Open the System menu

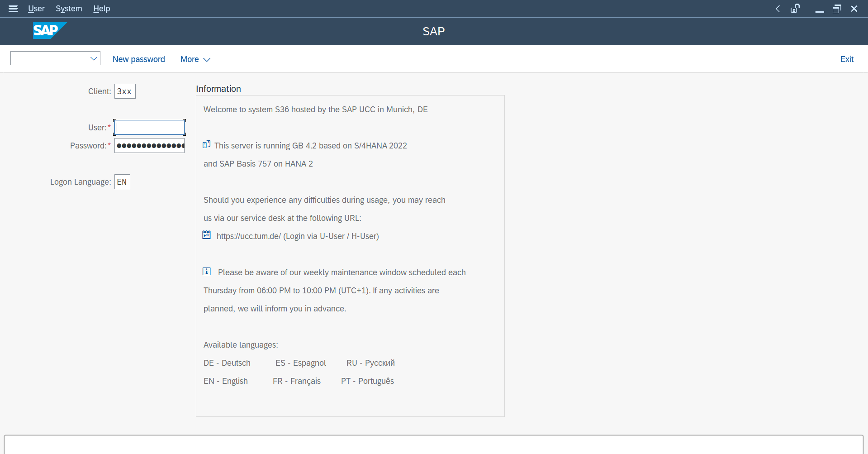coord(69,9)
